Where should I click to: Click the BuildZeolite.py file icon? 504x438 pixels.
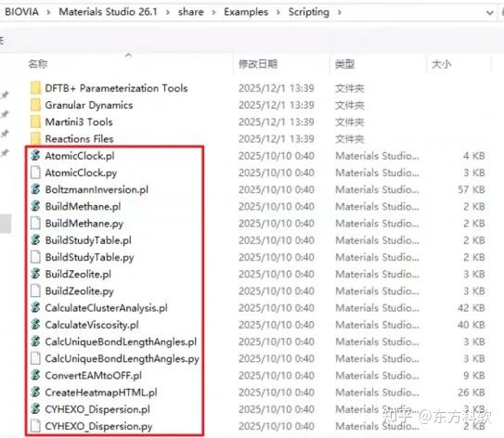click(35, 290)
